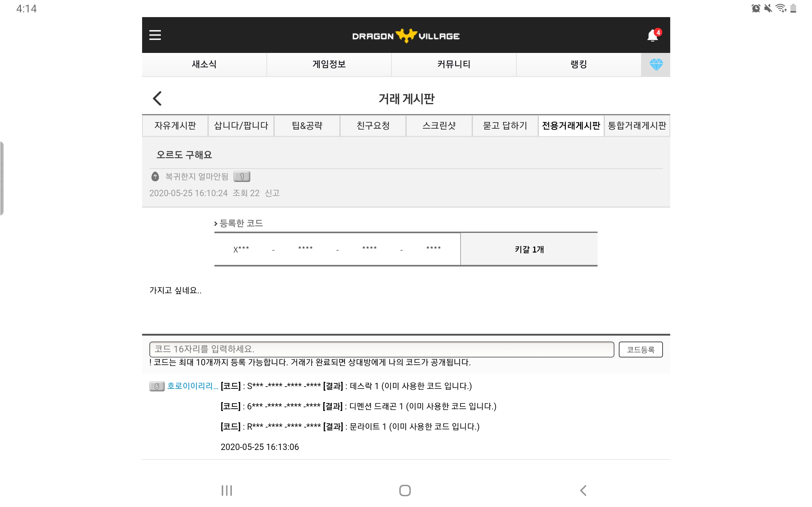Viewport: 812px width, 507px height.
Task: Open the 커뮤니티 menu
Action: tap(454, 64)
